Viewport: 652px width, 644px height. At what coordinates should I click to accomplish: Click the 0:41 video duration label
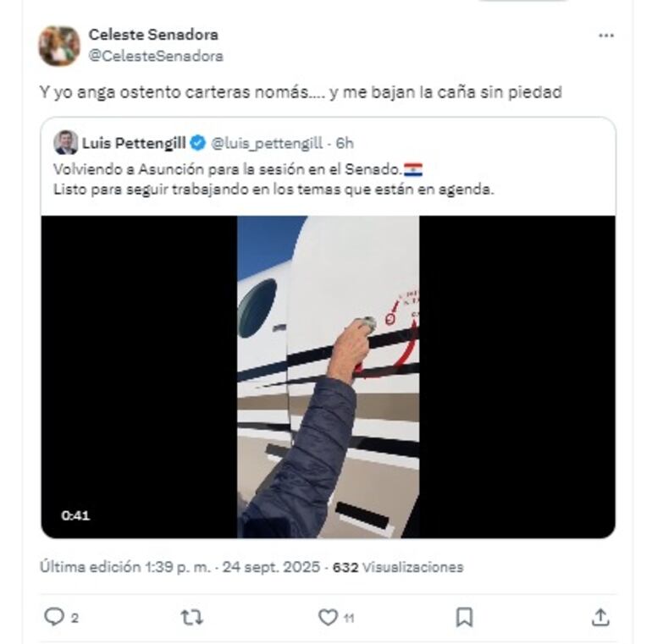(x=75, y=515)
